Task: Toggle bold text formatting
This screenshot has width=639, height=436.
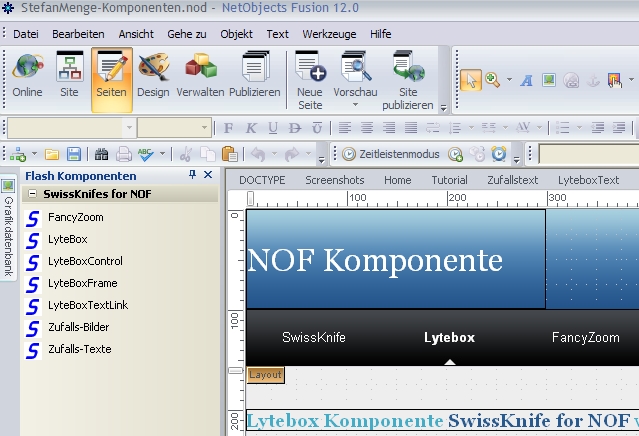Action: click(x=229, y=128)
